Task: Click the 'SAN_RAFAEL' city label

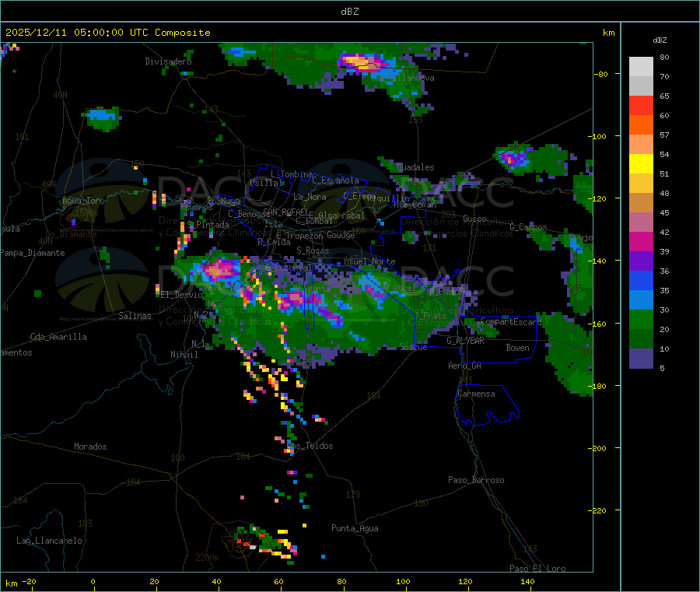Action: click(285, 212)
